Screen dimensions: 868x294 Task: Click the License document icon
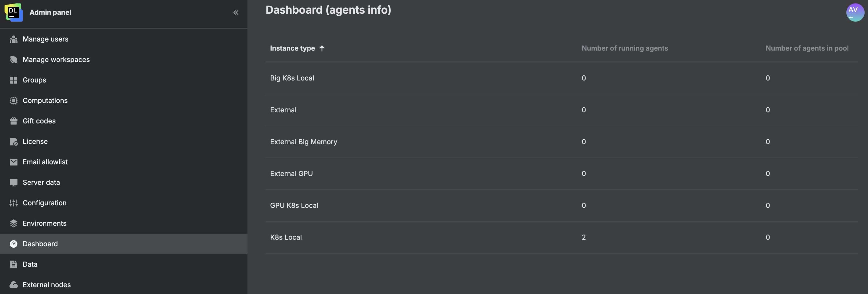point(13,141)
